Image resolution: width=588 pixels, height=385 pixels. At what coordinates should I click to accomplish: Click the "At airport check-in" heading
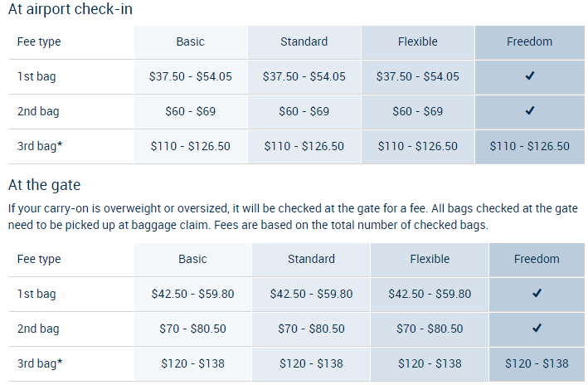point(70,10)
